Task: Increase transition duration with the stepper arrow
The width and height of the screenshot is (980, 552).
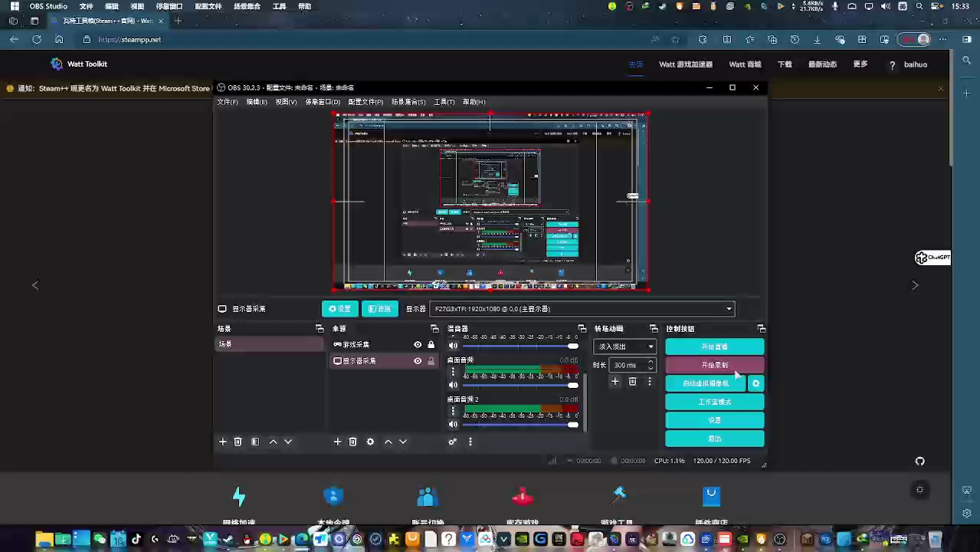Action: point(650,362)
